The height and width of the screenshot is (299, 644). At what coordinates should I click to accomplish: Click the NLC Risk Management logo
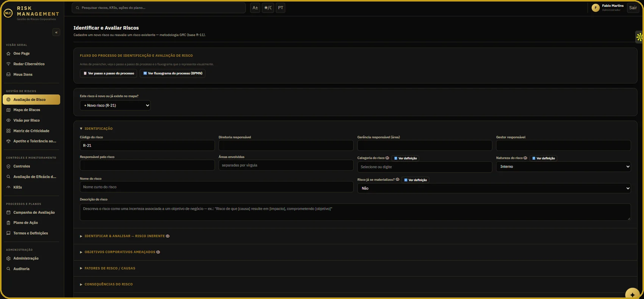[x=8, y=13]
